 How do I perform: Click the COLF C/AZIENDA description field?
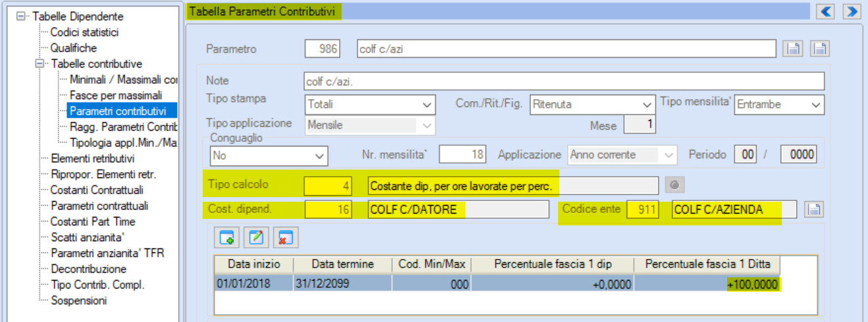click(x=734, y=210)
